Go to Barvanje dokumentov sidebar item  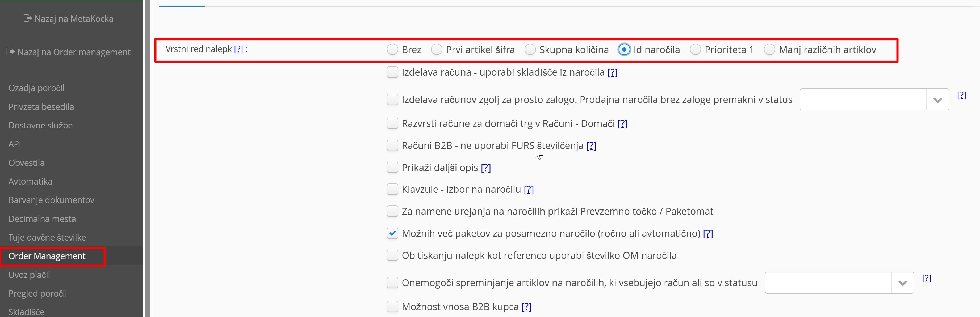pos(51,200)
